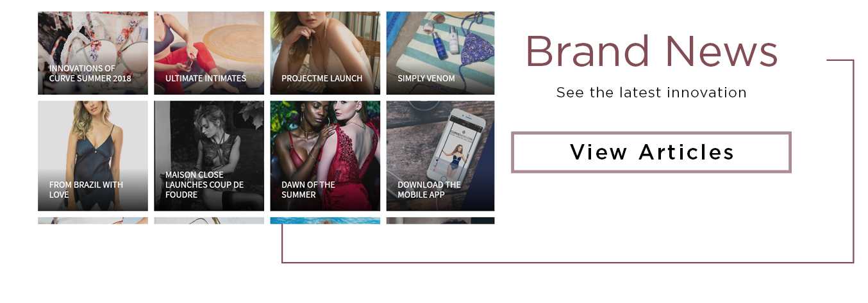Click the See the latest innovation subtitle
The height and width of the screenshot is (303, 868).
pyautogui.click(x=651, y=93)
